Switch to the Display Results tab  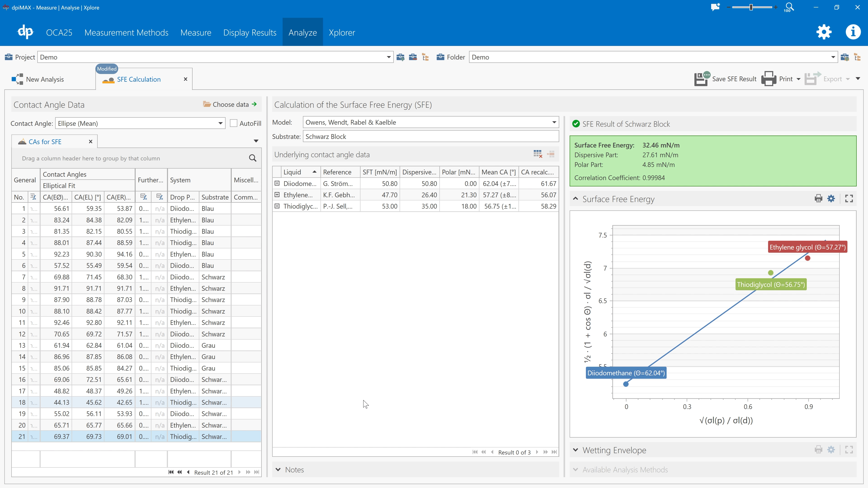point(250,32)
